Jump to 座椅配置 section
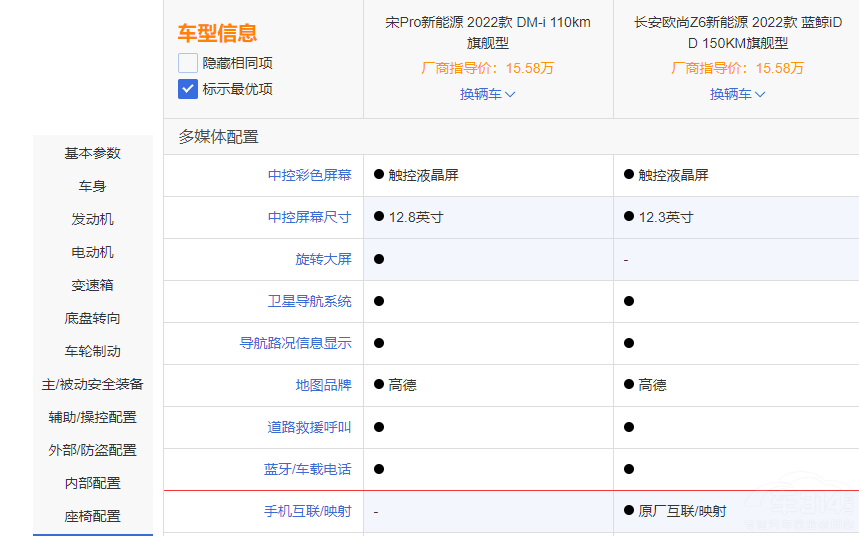The height and width of the screenshot is (536, 859). point(93,516)
